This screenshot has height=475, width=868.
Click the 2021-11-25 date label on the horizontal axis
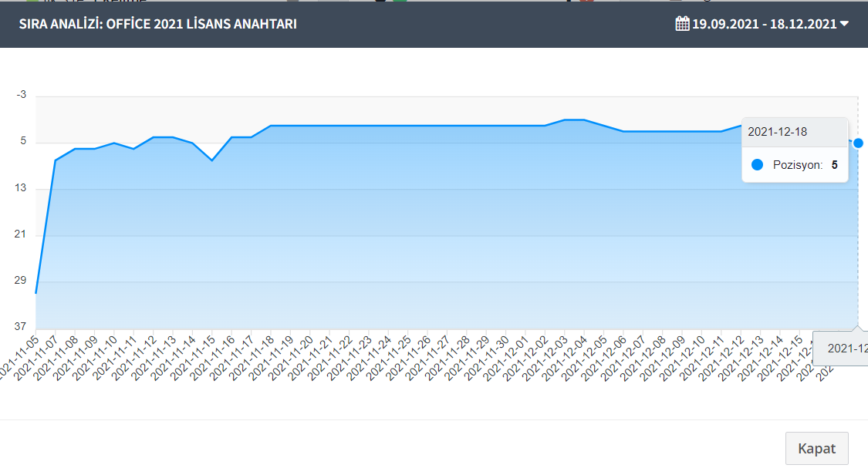coord(389,358)
